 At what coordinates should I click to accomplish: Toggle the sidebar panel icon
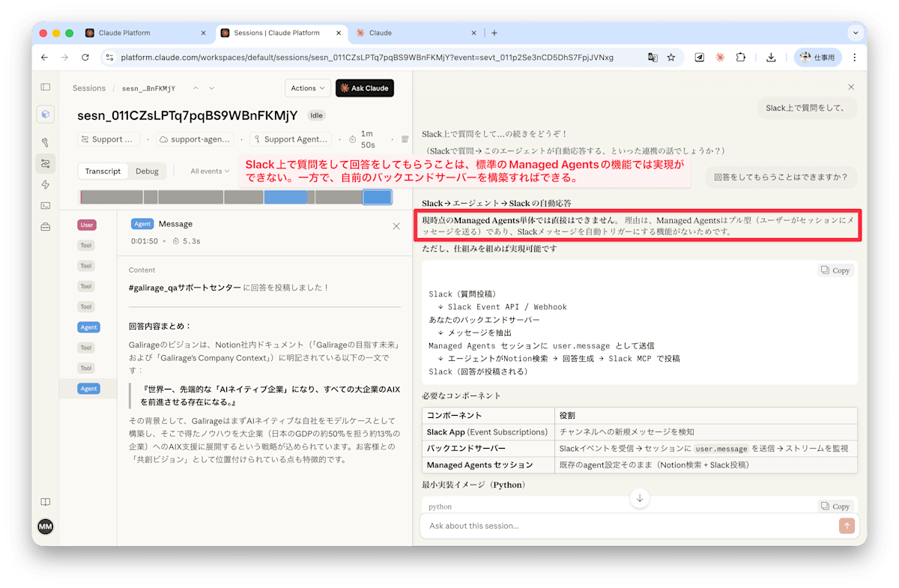tap(46, 88)
